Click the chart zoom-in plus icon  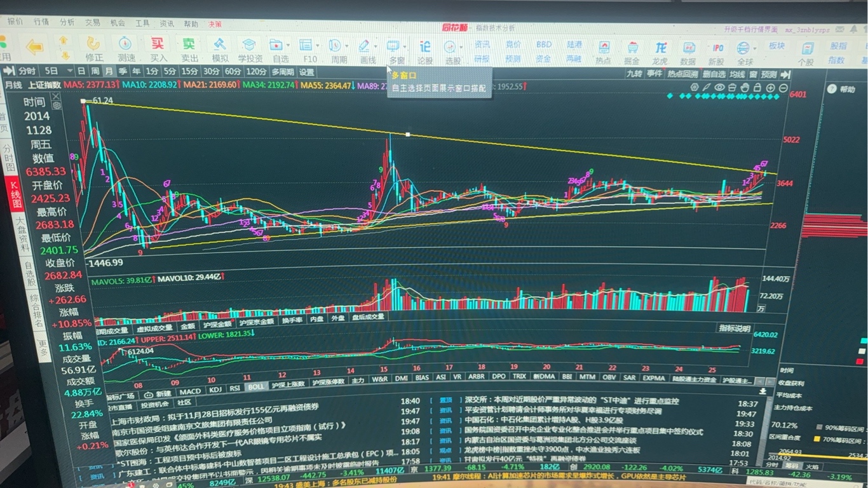[x=770, y=88]
